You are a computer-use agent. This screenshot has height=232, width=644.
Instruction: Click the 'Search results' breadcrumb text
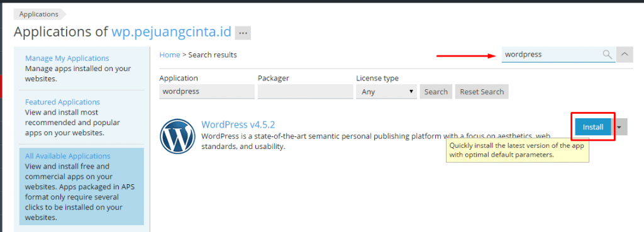coord(213,55)
